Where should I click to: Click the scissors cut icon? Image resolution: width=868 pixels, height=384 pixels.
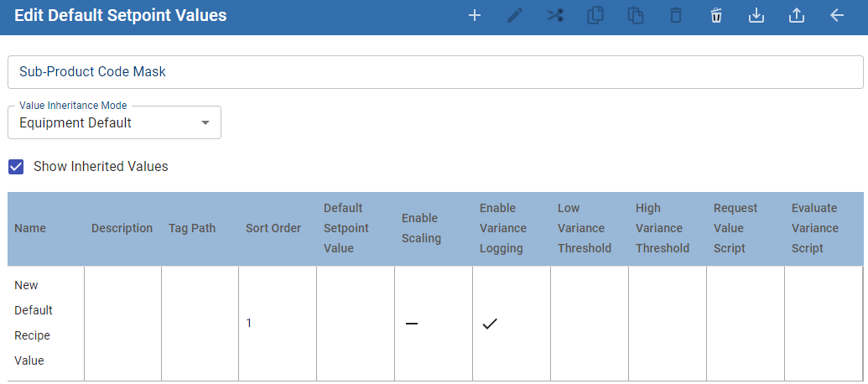[555, 16]
